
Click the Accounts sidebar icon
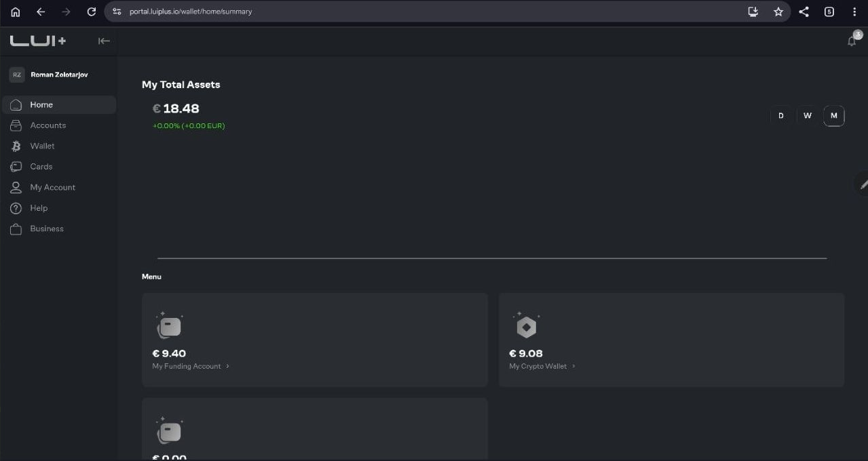click(16, 125)
